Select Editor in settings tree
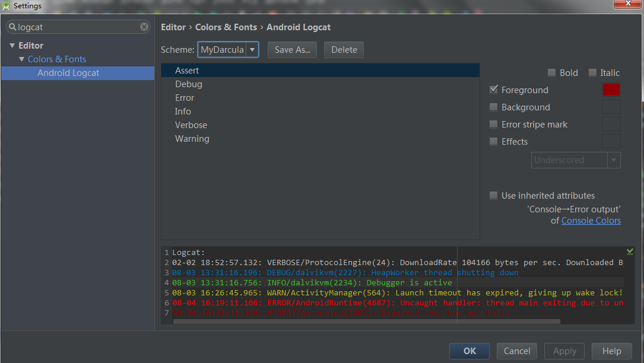 tap(31, 46)
